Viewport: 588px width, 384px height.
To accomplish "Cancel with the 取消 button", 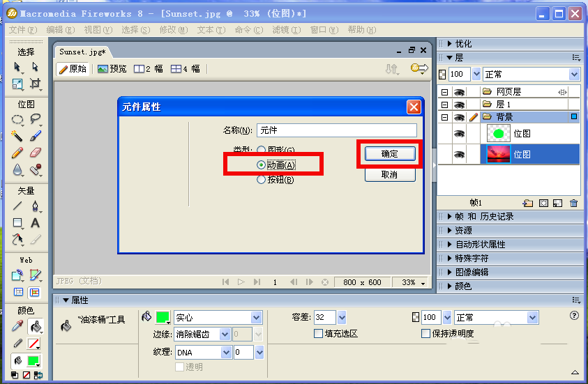I will 390,175.
